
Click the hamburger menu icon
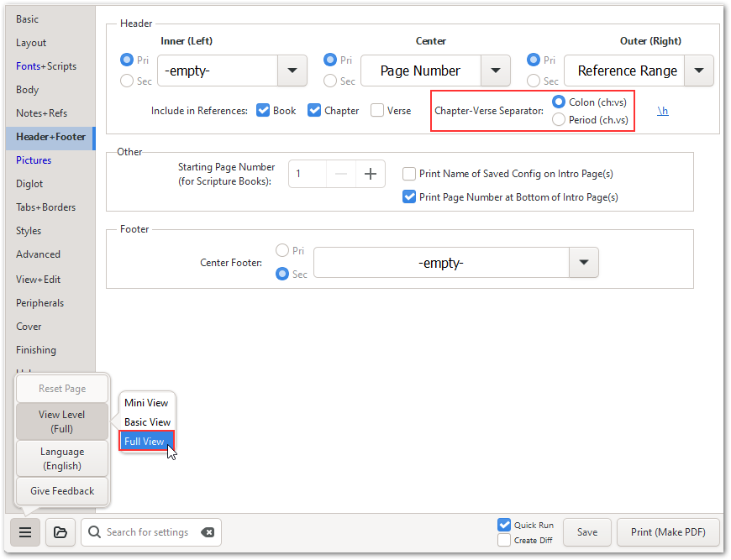tap(25, 532)
